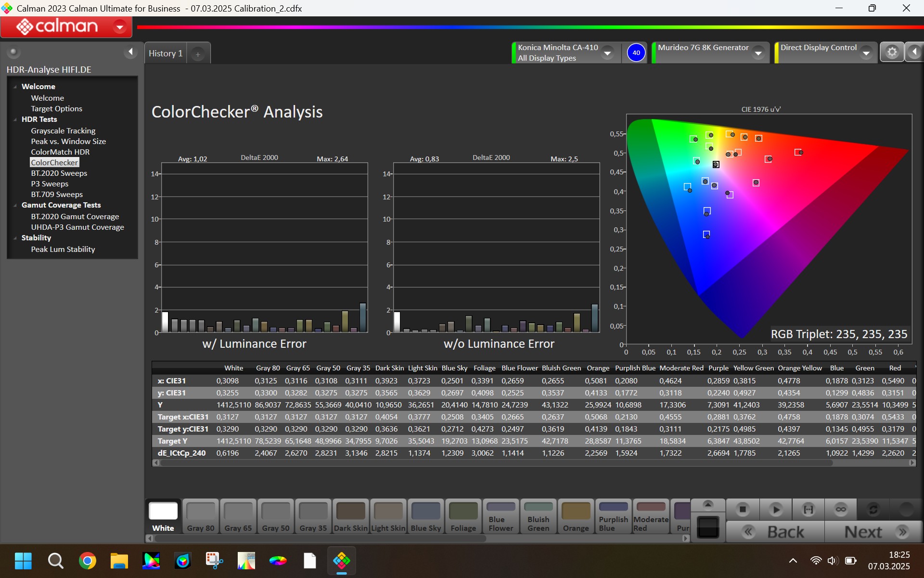
Task: Open the Calman main menu dropdown
Action: coord(119,27)
